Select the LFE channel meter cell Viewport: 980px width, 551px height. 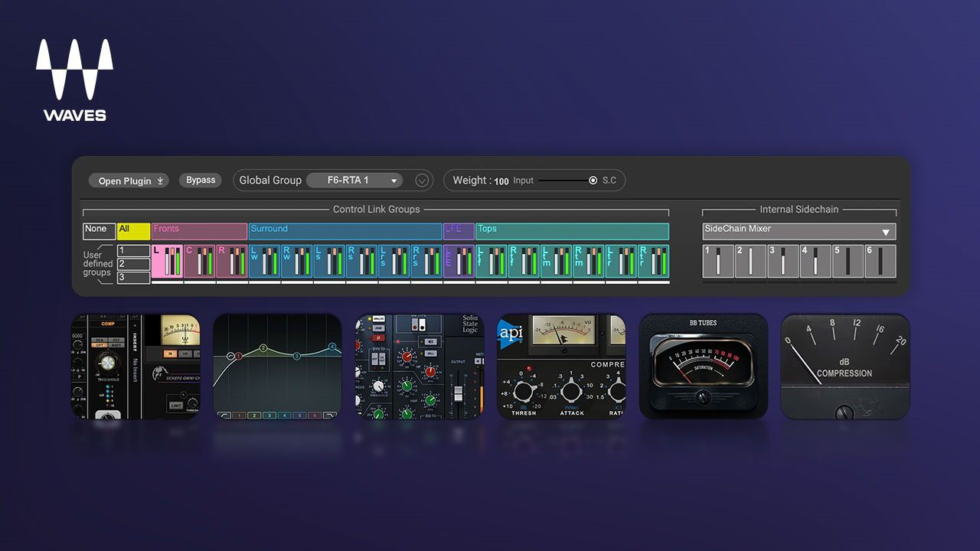point(459,261)
